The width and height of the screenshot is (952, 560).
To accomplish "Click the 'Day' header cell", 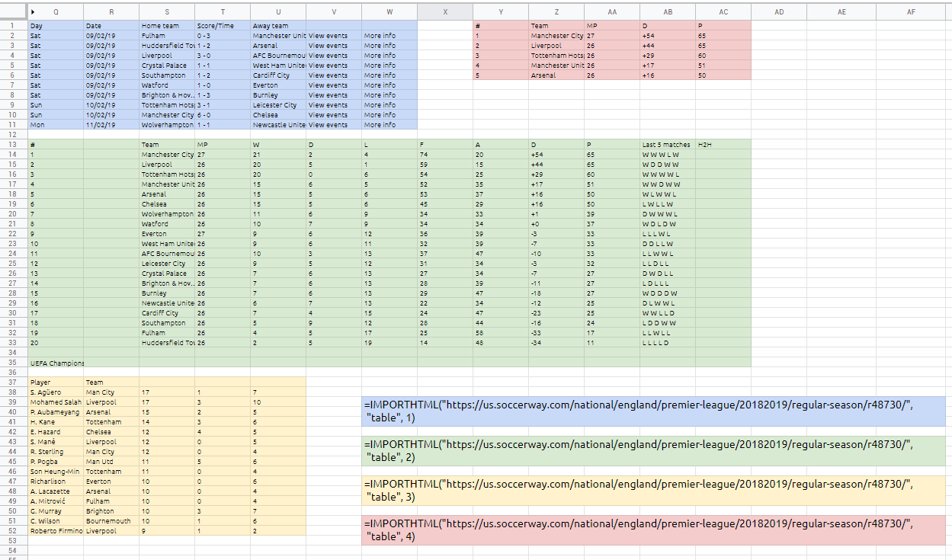I will [x=56, y=25].
